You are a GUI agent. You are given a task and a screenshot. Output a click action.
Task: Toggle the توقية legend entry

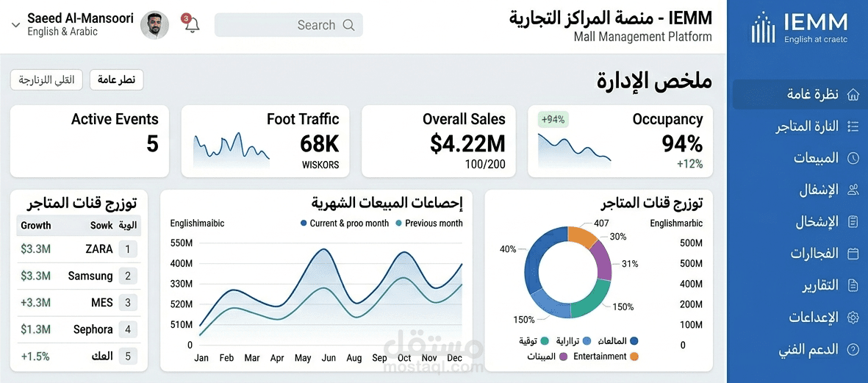(x=534, y=341)
